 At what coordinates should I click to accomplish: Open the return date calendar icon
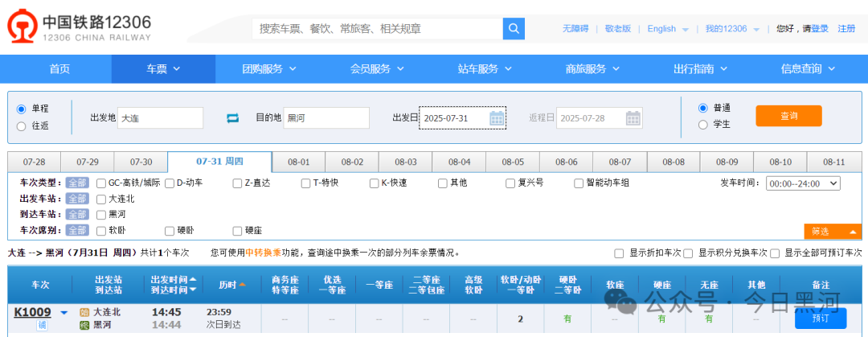[633, 118]
